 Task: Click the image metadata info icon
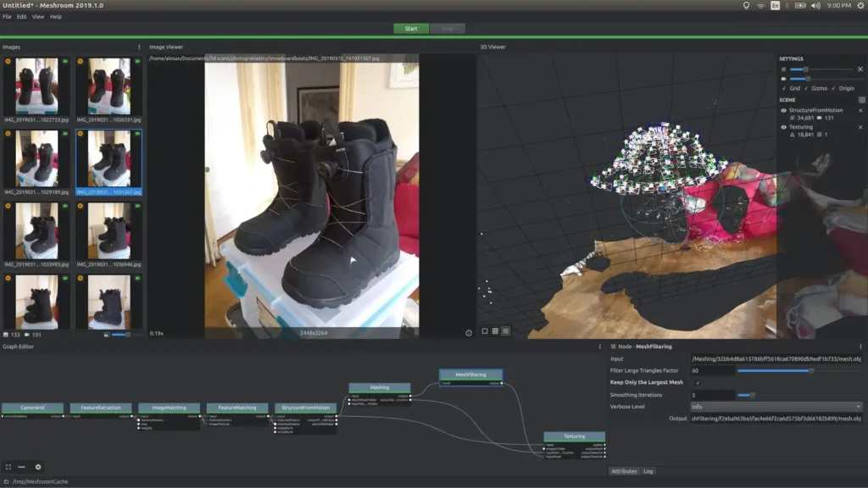pyautogui.click(x=468, y=333)
